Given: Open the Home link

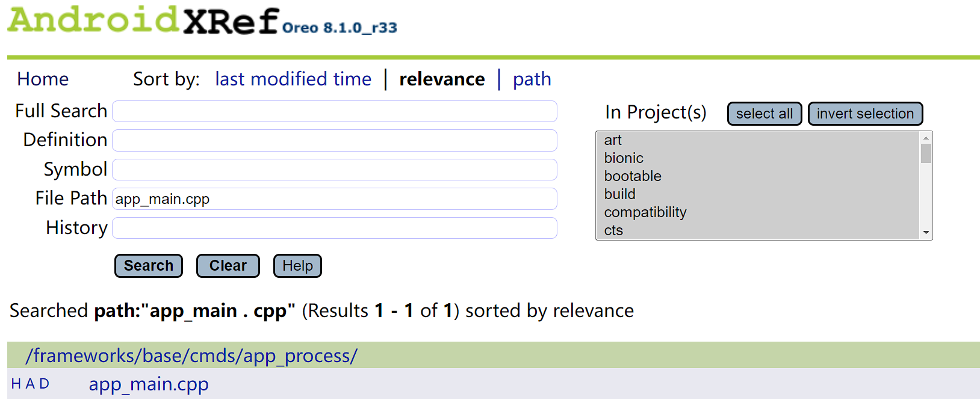Looking at the screenshot, I should (43, 79).
